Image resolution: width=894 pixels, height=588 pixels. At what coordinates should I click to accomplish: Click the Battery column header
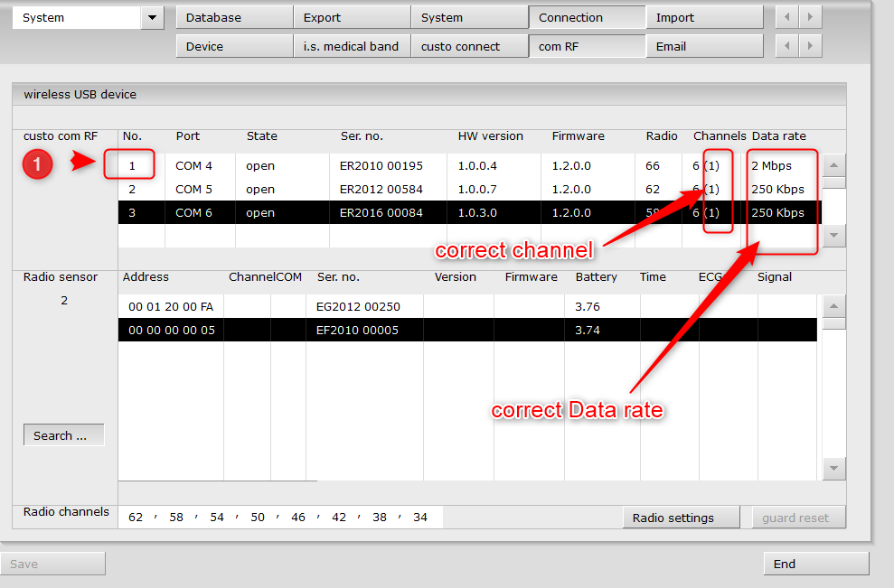(596, 277)
